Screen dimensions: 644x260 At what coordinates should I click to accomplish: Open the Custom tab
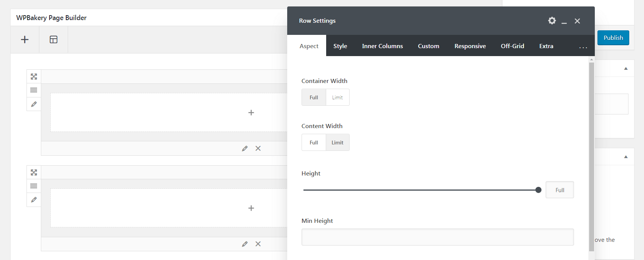coord(428,46)
